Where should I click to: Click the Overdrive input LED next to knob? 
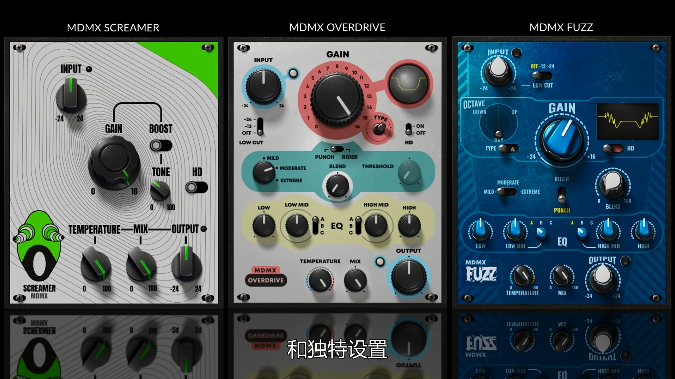(x=293, y=73)
